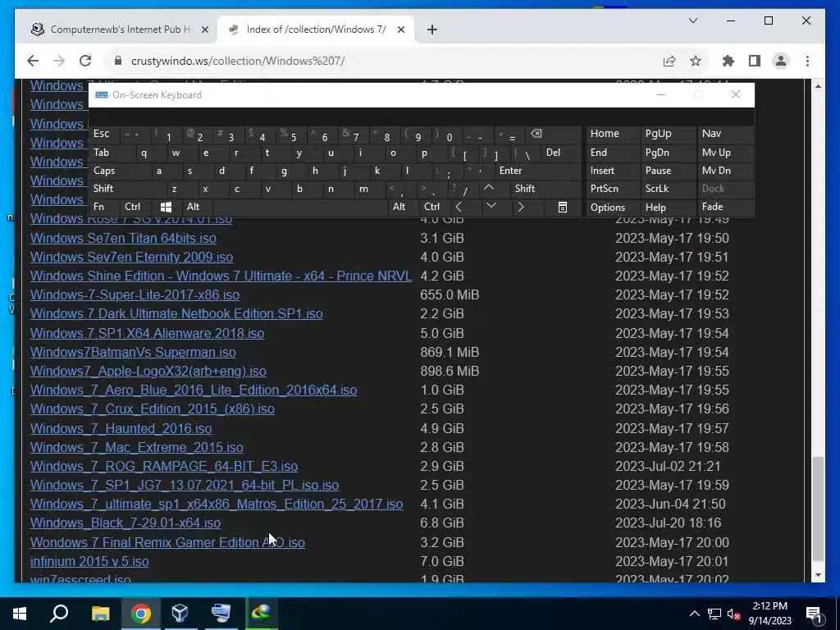Tap the right arrow key on On-Screen Keyboard
This screenshot has height=630, width=840.
click(x=521, y=207)
